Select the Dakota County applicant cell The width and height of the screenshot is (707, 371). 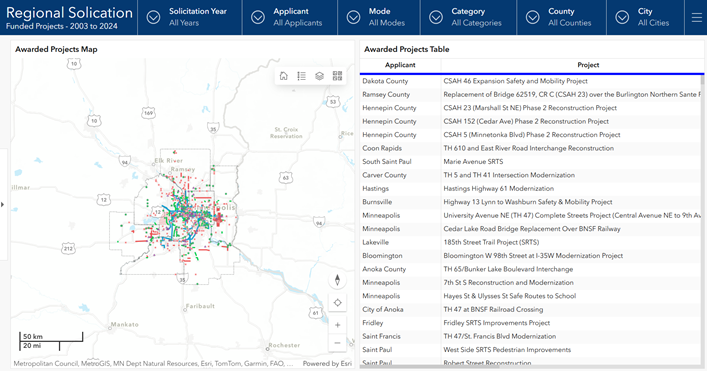tap(400, 81)
